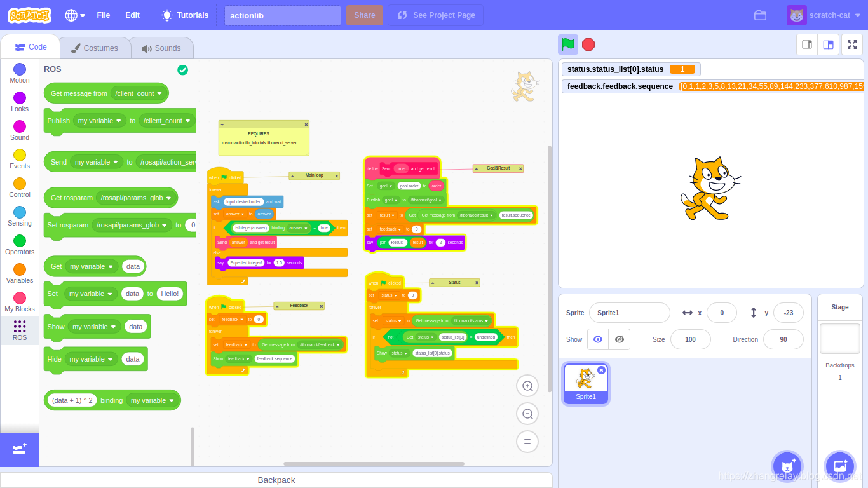Open the Backpack panel

[x=276, y=480]
